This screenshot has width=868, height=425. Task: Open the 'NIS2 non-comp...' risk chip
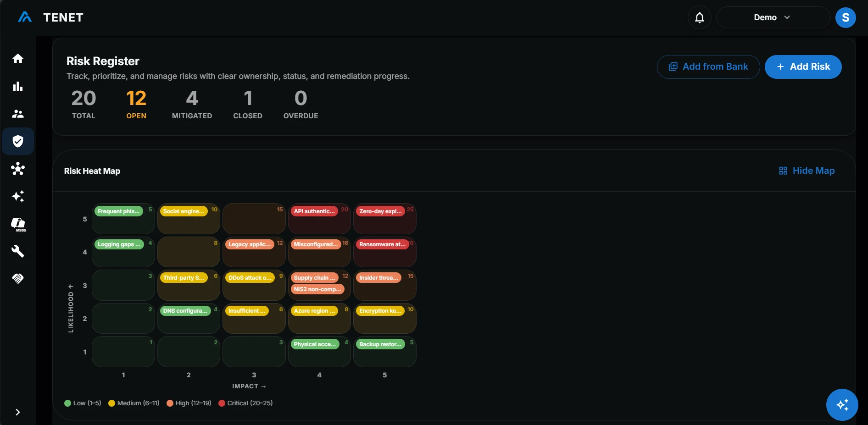317,289
